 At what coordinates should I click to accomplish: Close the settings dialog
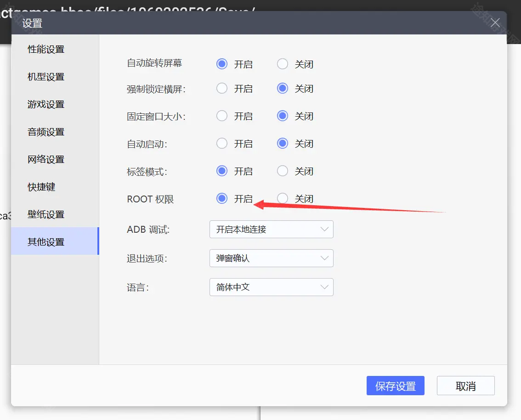click(x=495, y=22)
